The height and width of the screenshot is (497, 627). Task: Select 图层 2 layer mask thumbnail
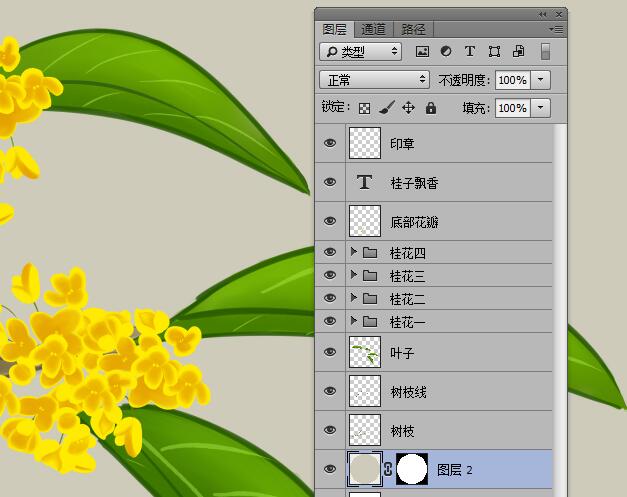[x=412, y=469]
